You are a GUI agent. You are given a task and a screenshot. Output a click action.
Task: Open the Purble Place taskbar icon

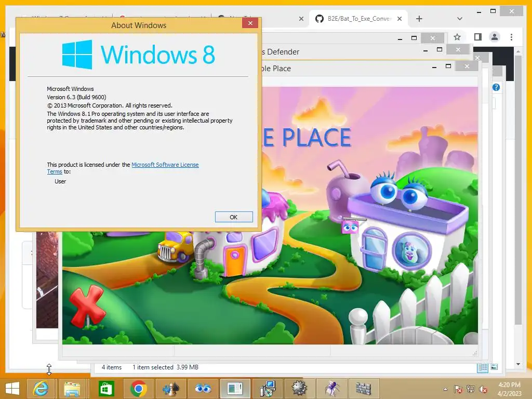click(203, 389)
